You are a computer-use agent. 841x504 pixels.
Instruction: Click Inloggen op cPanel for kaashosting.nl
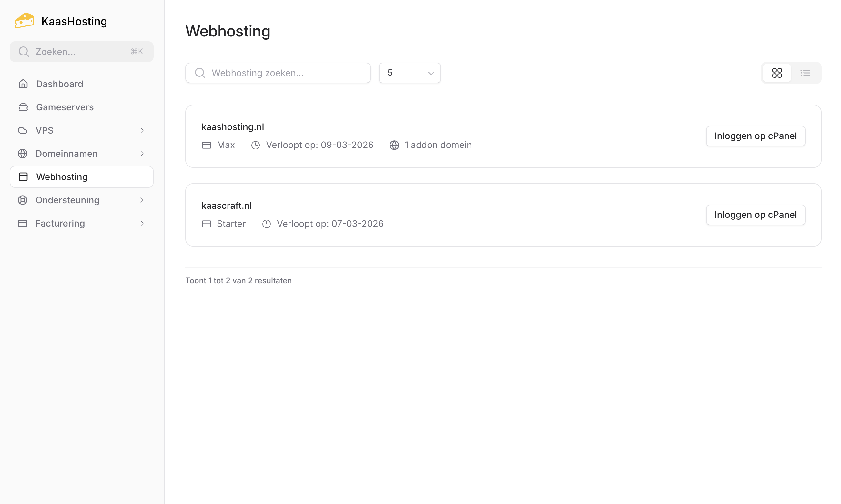tap(755, 136)
